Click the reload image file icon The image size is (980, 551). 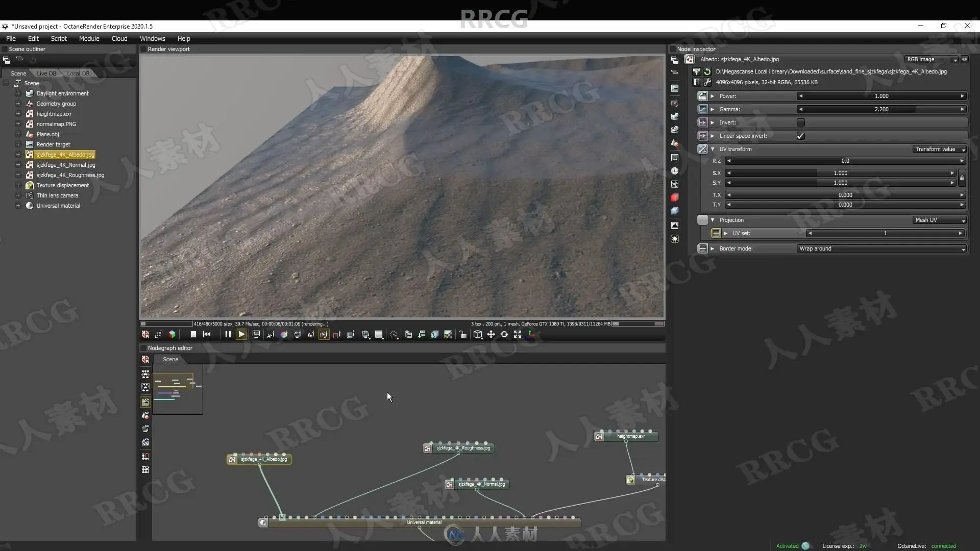pos(707,72)
